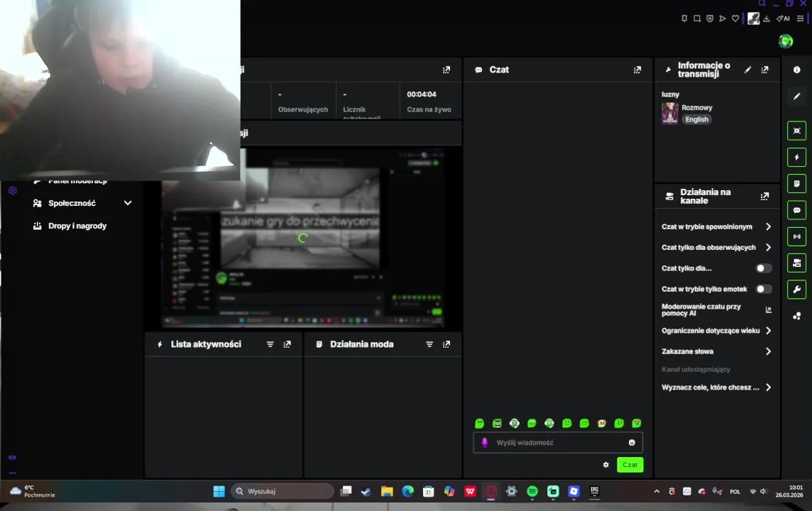
Task: Click the English language tag
Action: (696, 120)
